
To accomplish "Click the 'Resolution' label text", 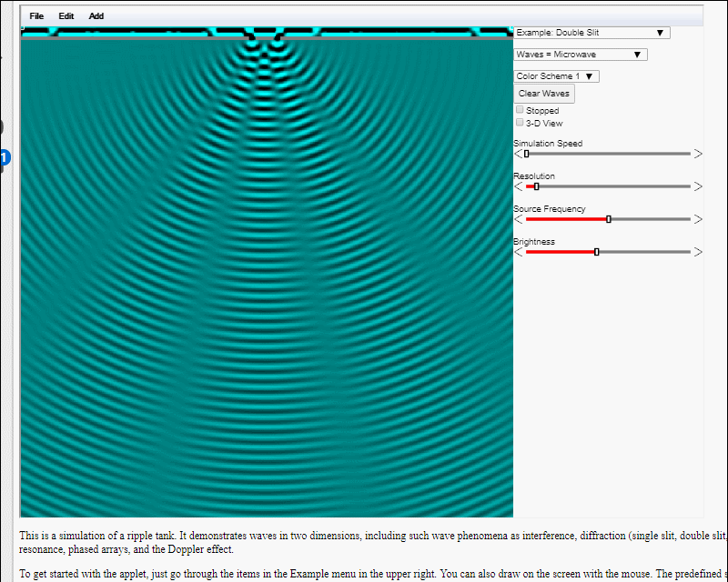I will coord(534,176).
